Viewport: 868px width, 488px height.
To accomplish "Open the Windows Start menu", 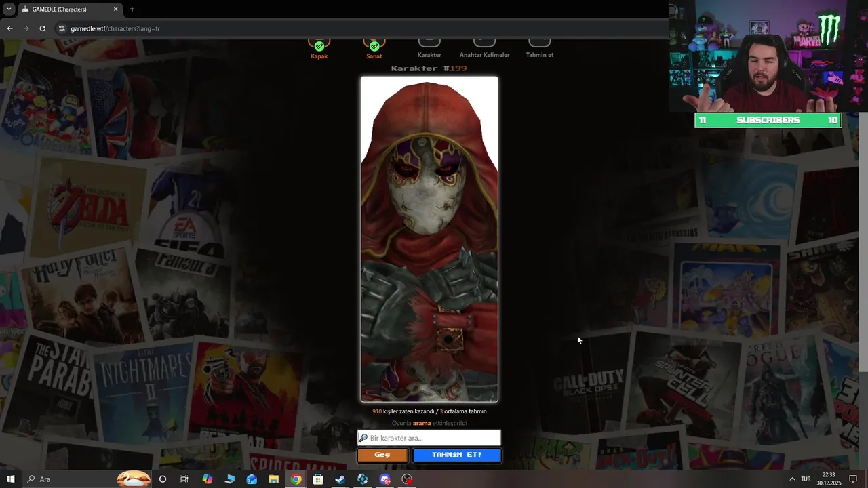I will [x=10, y=479].
